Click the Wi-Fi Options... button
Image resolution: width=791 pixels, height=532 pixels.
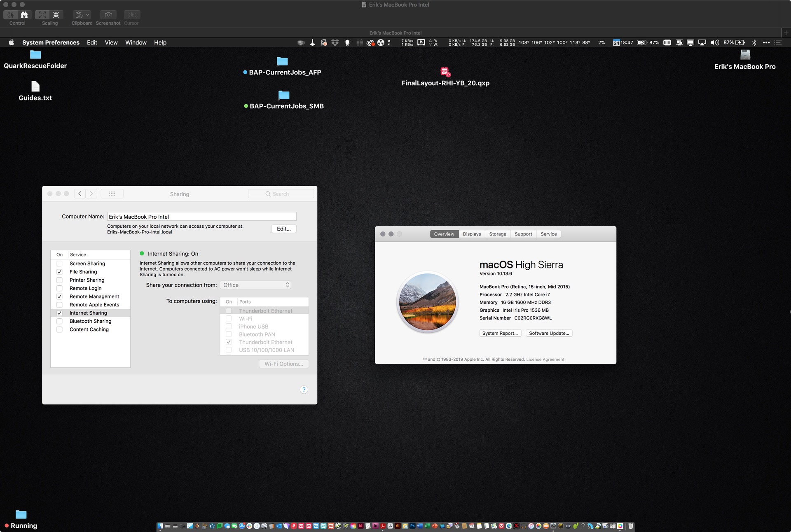tap(284, 364)
